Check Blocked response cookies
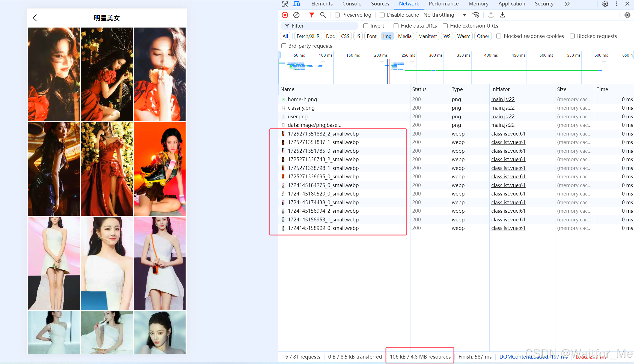Viewport: 634px width, 364px height. click(499, 36)
